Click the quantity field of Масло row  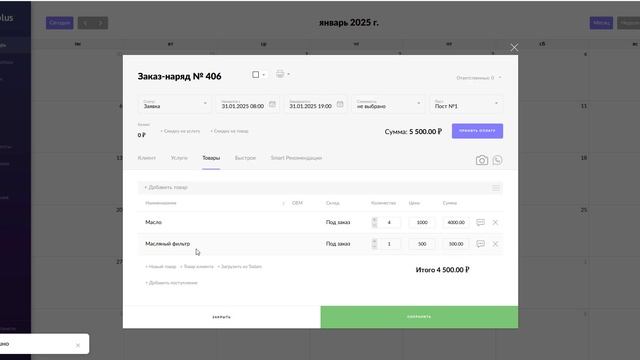(389, 222)
